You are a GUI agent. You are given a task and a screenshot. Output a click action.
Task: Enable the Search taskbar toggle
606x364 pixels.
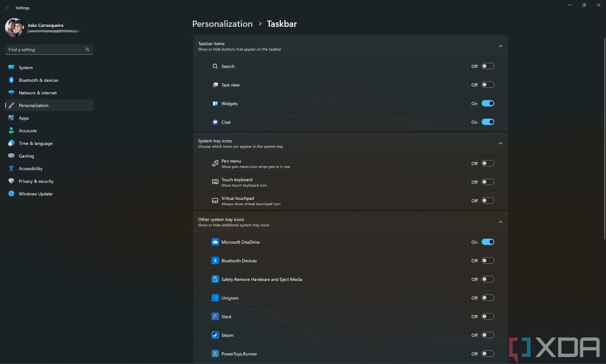(x=488, y=66)
